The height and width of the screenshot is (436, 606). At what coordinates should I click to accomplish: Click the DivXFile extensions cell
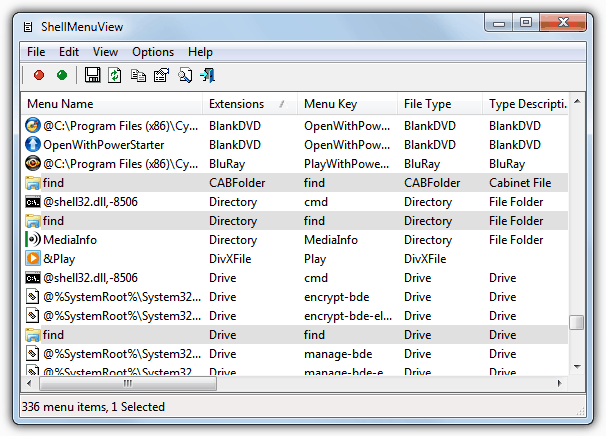coord(230,259)
